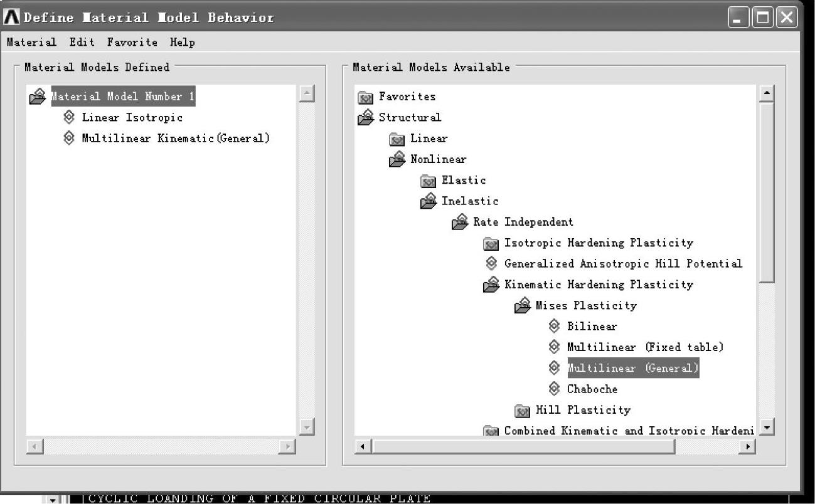Click the Multilinear Kinematic (General) defined-model icon
Image resolution: width=815 pixels, height=504 pixels.
point(69,138)
